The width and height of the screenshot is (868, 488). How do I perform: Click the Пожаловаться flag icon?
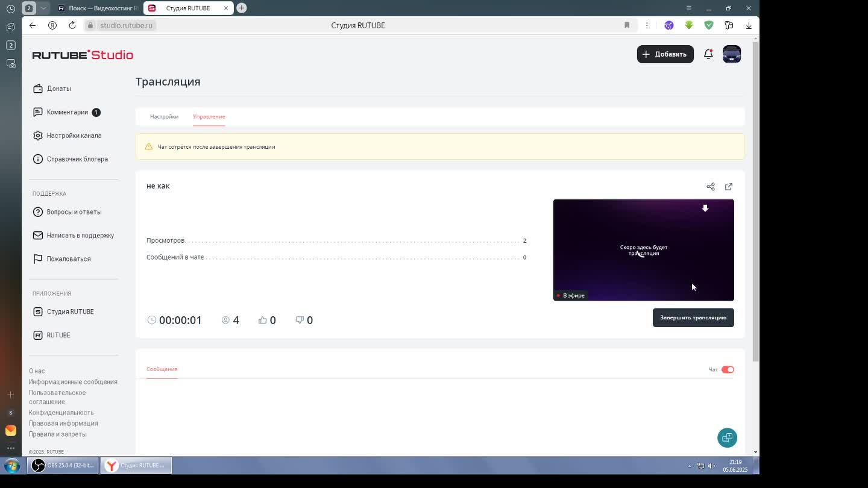click(x=38, y=259)
